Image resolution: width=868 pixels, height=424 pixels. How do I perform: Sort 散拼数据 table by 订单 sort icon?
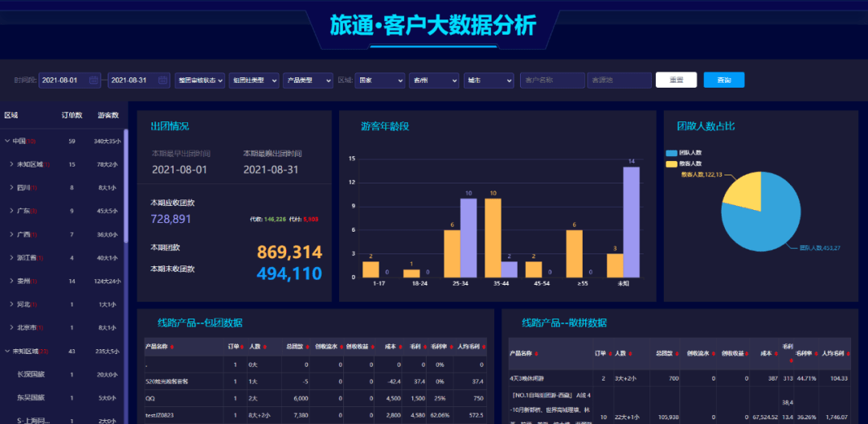(609, 353)
